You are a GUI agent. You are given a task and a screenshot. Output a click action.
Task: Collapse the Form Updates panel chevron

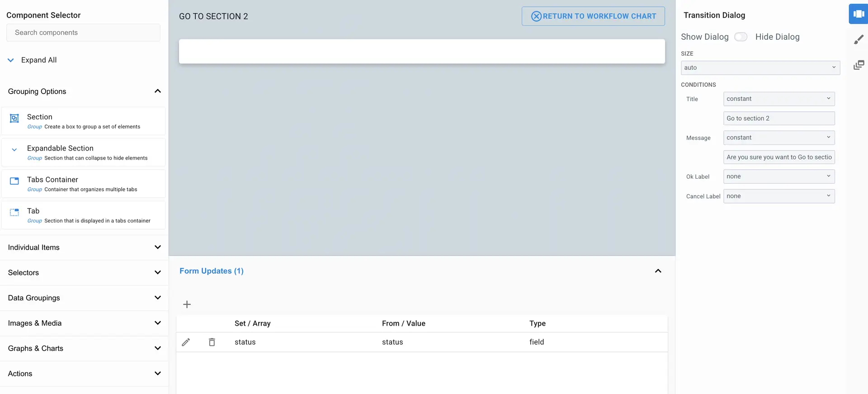658,271
